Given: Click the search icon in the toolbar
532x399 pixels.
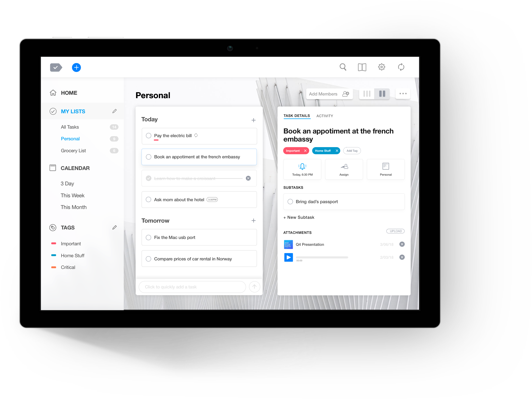Looking at the screenshot, I should 343,67.
